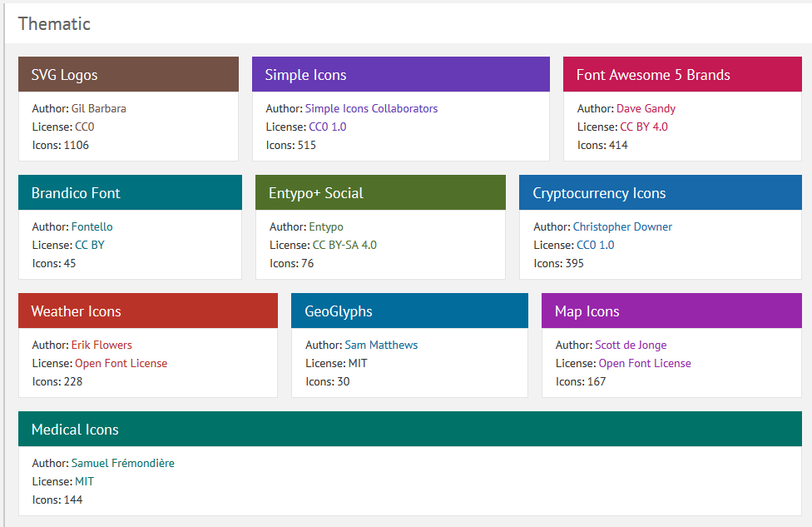Viewport: 812px width, 527px height.
Task: Open the Entypo+ Social icon set
Action: (381, 192)
